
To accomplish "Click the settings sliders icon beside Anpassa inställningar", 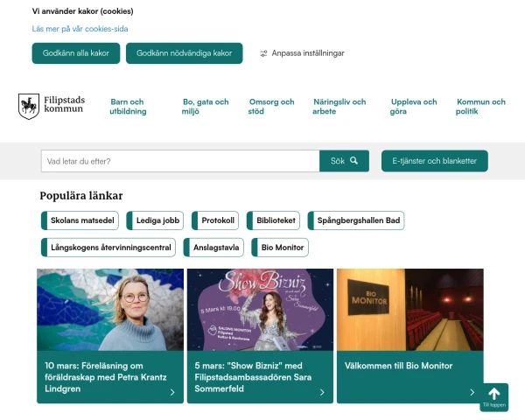I will pos(263,53).
